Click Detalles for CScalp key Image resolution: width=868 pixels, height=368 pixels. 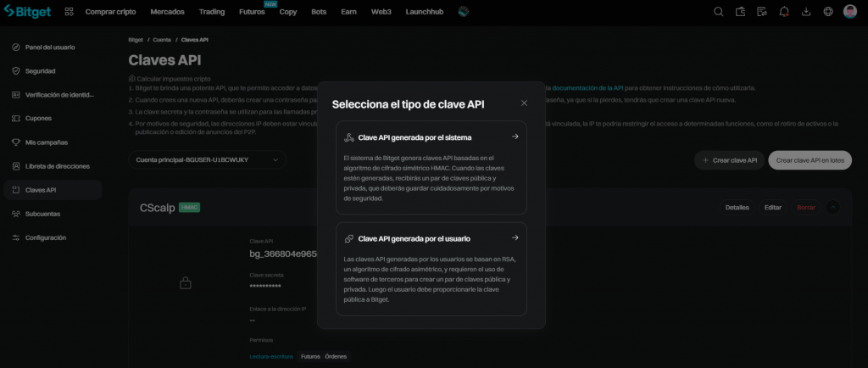737,208
